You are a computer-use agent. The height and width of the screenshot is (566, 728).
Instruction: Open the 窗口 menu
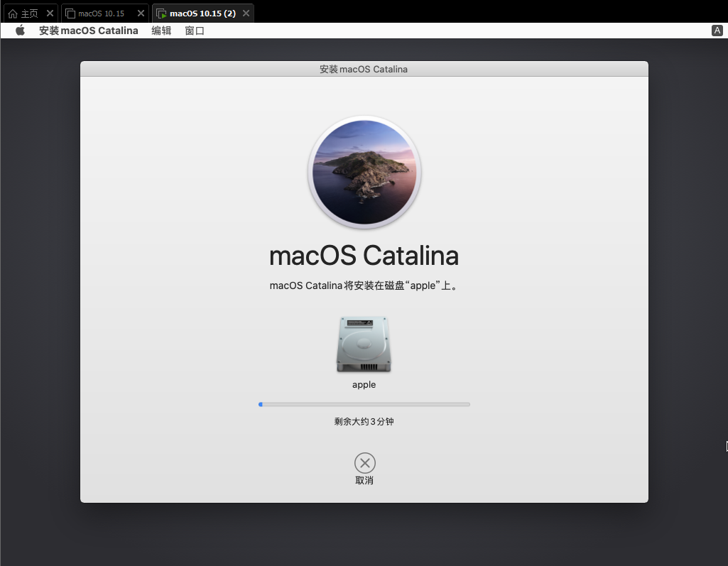[195, 30]
